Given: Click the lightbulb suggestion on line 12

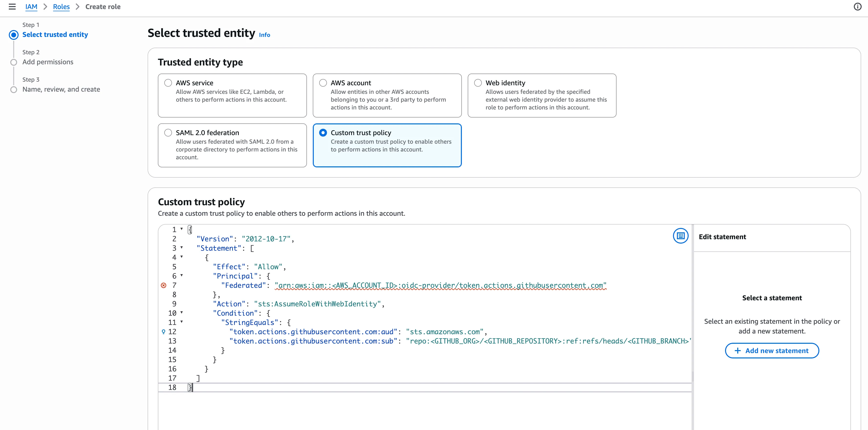Looking at the screenshot, I should click(164, 332).
